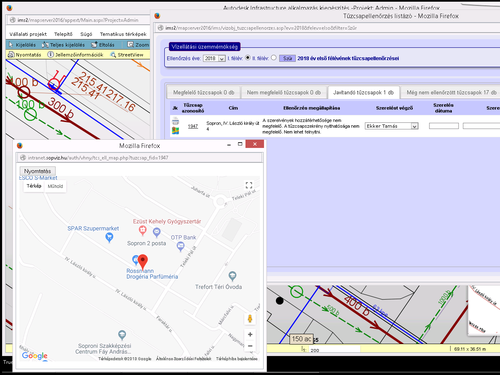Switch to Nem megfelelő tűzcsapok 0 db tab
Viewport: 500px width, 375px height.
coord(284,92)
